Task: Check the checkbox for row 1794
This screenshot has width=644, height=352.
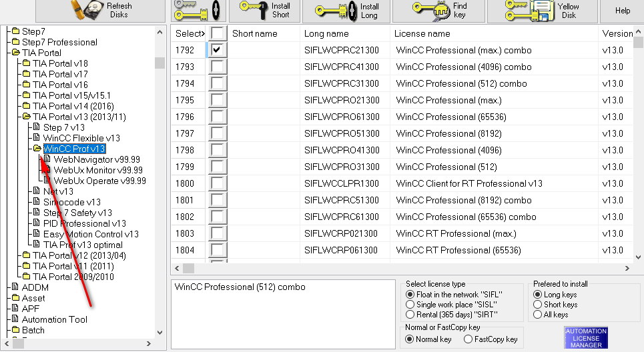Action: coord(218,84)
